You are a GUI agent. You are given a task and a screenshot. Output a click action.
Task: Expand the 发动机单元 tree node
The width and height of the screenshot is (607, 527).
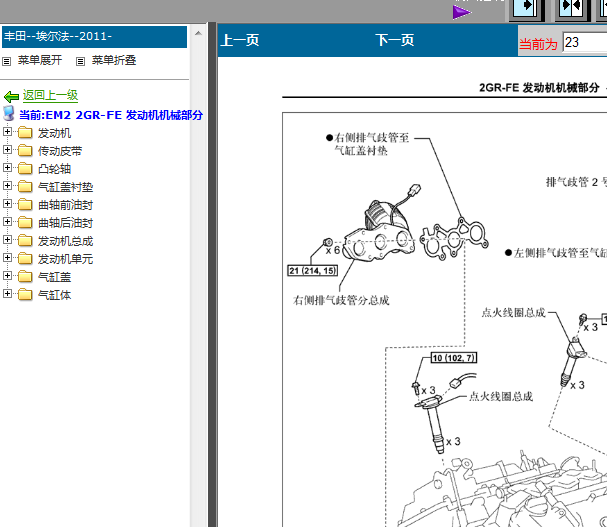(x=7, y=257)
